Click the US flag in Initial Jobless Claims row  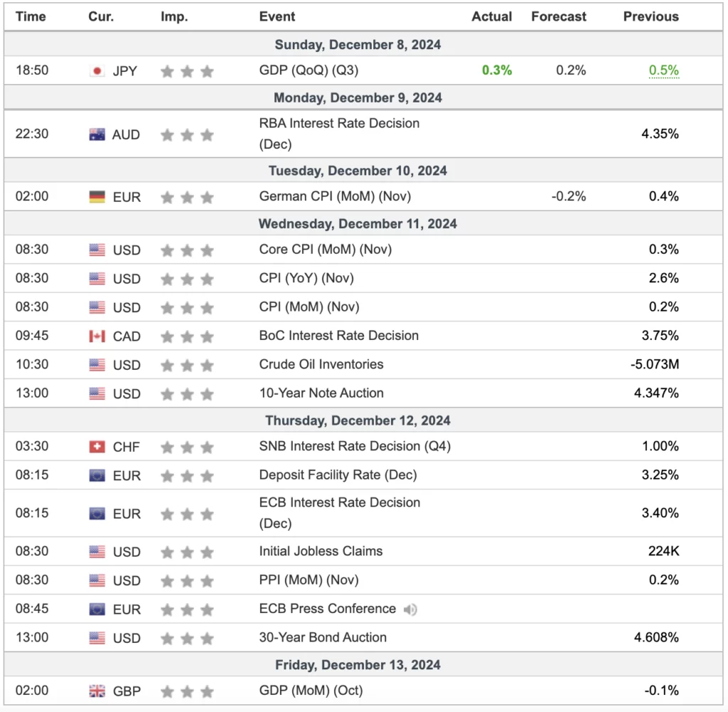coord(97,552)
